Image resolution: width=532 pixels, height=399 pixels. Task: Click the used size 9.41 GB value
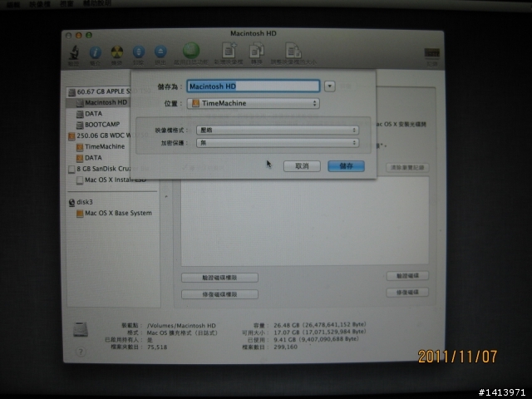point(316,339)
